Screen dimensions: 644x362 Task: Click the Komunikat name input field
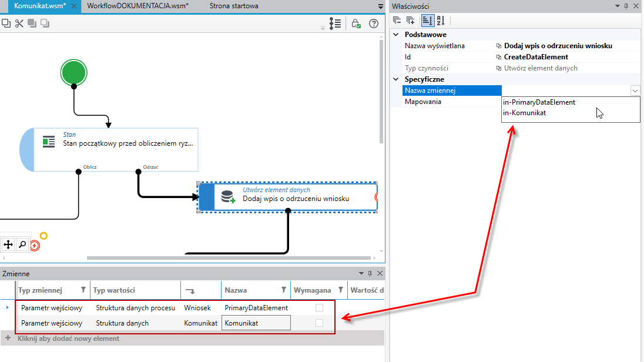tap(256, 323)
